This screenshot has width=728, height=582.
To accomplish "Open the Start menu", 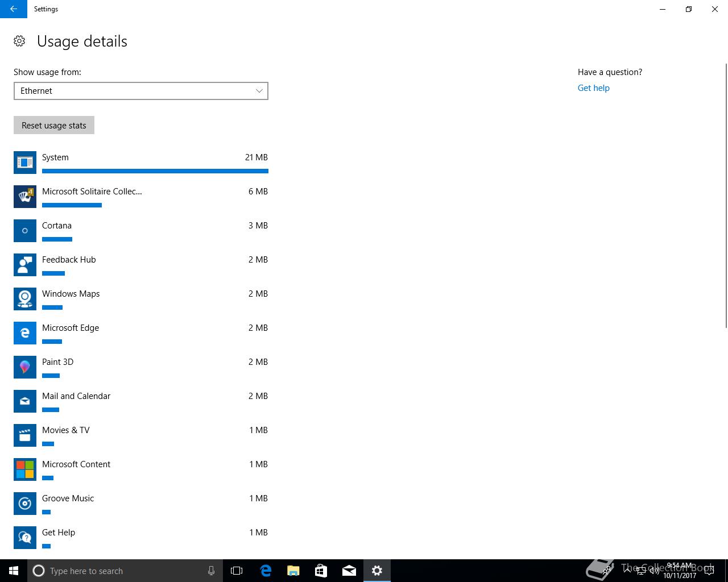I will pos(14,571).
